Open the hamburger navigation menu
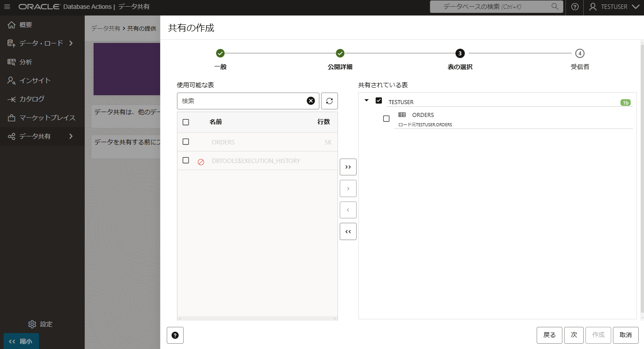This screenshot has height=349, width=644. [7, 7]
